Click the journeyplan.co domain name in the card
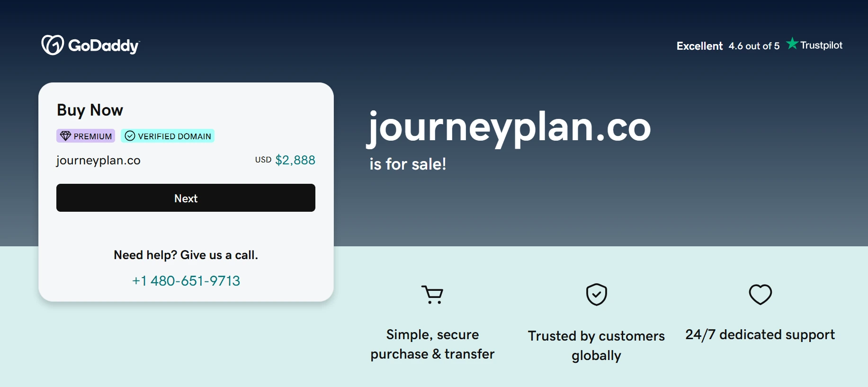The image size is (868, 387). (98, 160)
